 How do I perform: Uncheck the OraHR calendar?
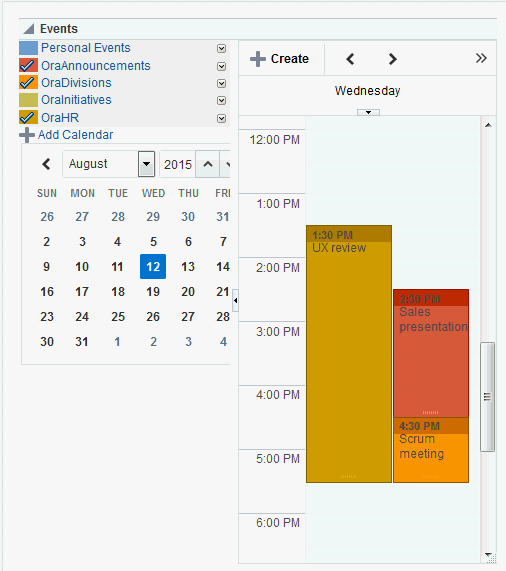[28, 118]
